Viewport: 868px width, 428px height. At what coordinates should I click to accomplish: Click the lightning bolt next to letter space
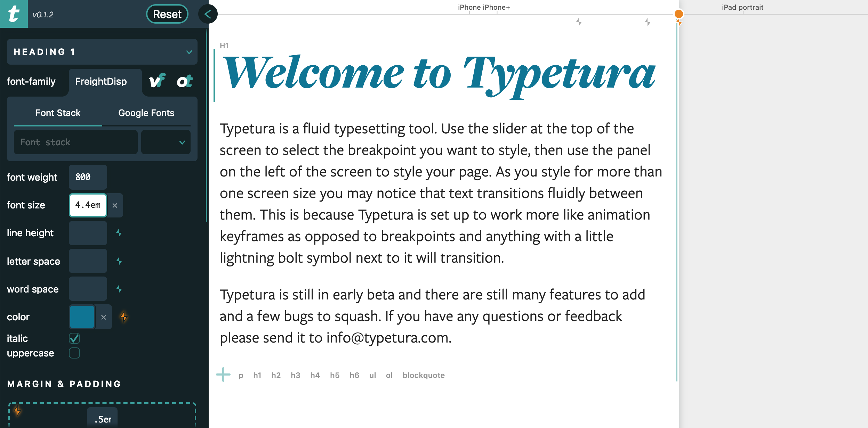pyautogui.click(x=120, y=261)
